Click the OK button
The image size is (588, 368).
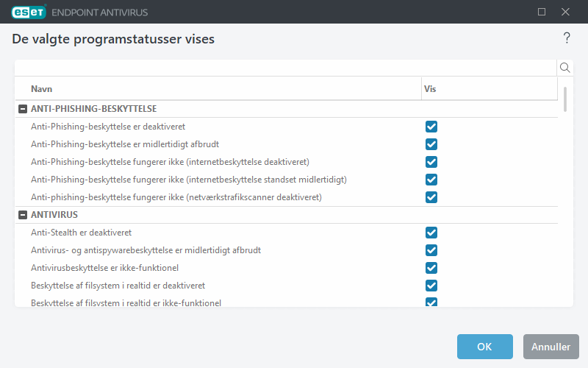(484, 347)
